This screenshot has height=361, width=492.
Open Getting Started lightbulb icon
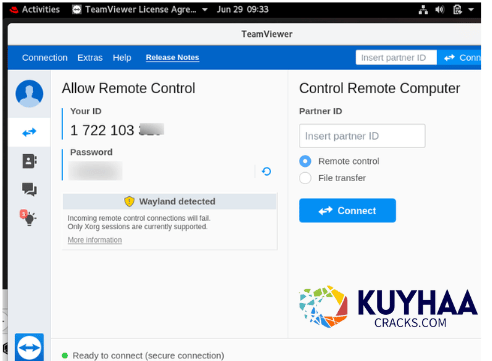[28, 218]
